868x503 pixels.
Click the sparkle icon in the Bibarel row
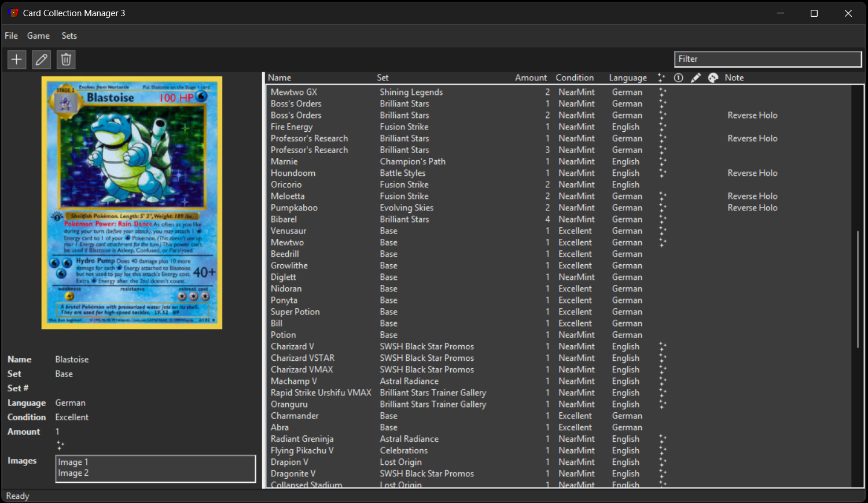coord(663,219)
